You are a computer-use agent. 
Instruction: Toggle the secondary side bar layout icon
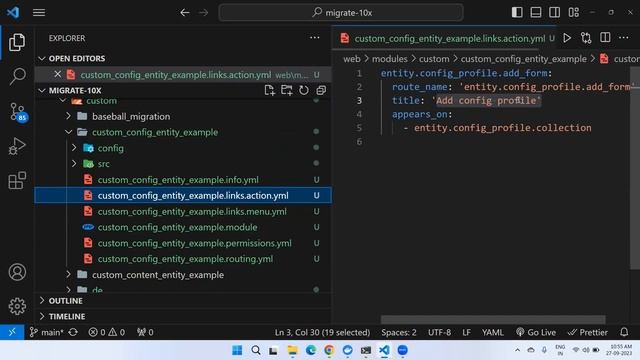pos(554,12)
